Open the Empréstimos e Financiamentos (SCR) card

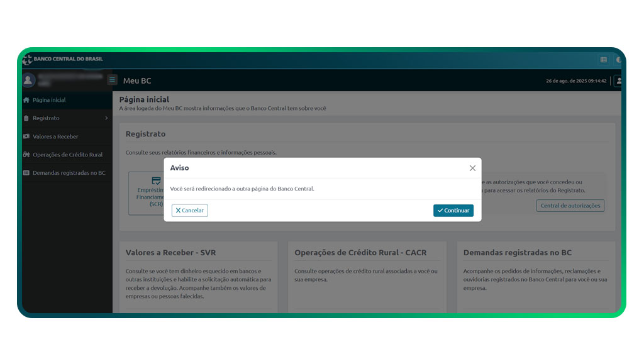(147, 193)
